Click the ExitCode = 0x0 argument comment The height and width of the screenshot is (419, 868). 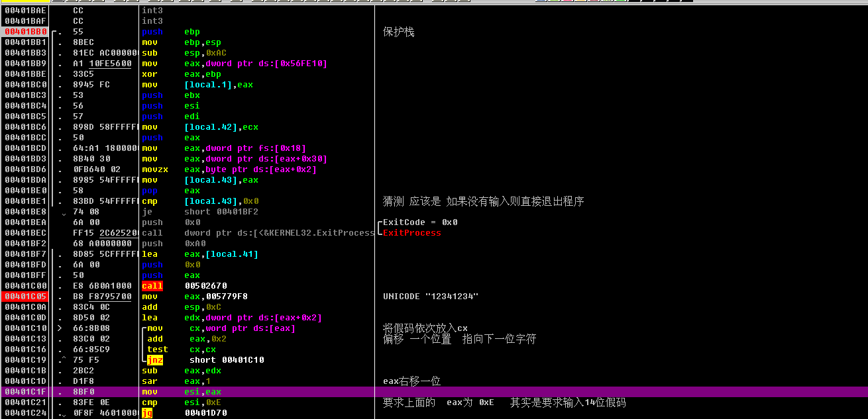pos(420,222)
